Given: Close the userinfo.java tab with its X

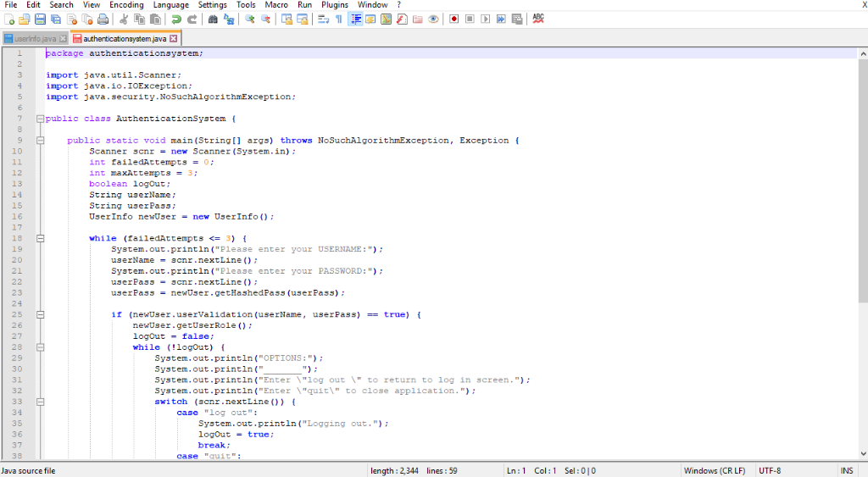Looking at the screenshot, I should pyautogui.click(x=63, y=39).
